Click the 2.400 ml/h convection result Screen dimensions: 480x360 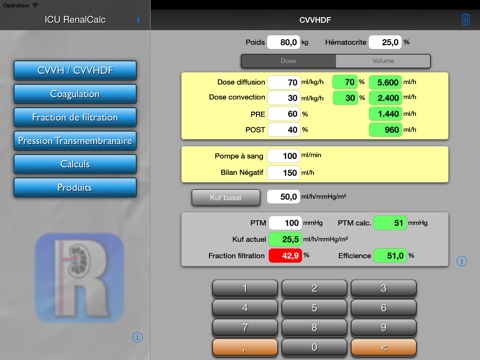385,98
